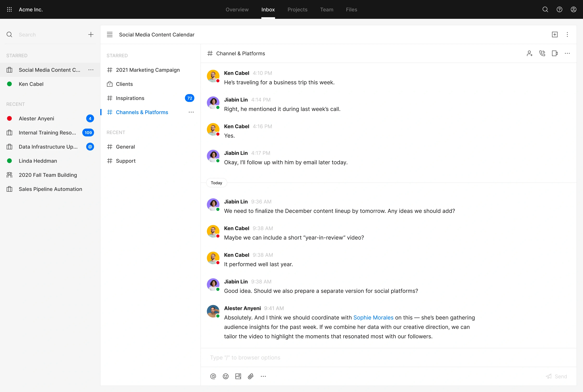Open the help question mark icon

(x=559, y=10)
